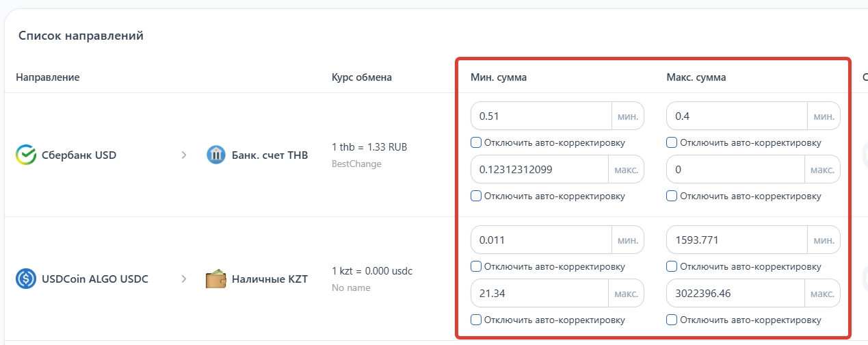Click the Направление column header
This screenshot has width=868, height=345.
click(48, 77)
